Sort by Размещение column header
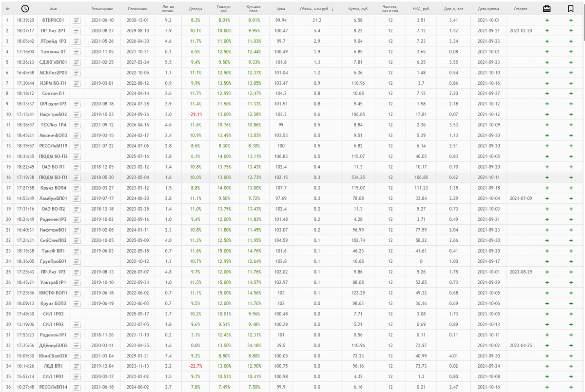The width and height of the screenshot is (585, 392). [x=102, y=9]
